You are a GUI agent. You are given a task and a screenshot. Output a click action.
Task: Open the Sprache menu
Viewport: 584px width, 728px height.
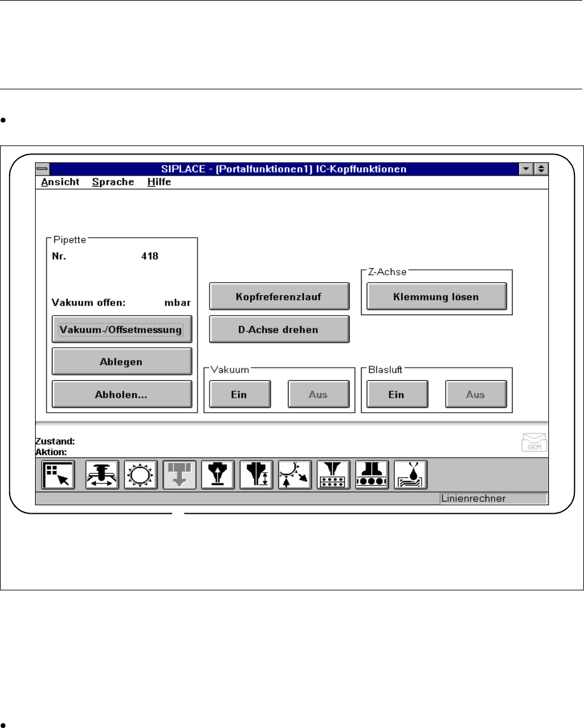[113, 182]
